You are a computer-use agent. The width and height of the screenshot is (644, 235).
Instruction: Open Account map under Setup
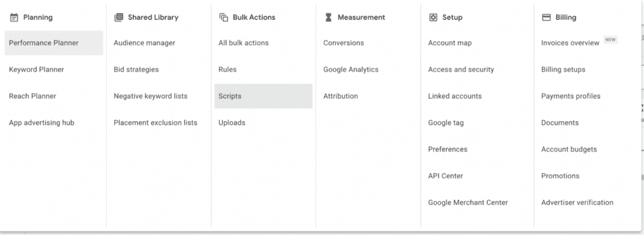(x=450, y=43)
